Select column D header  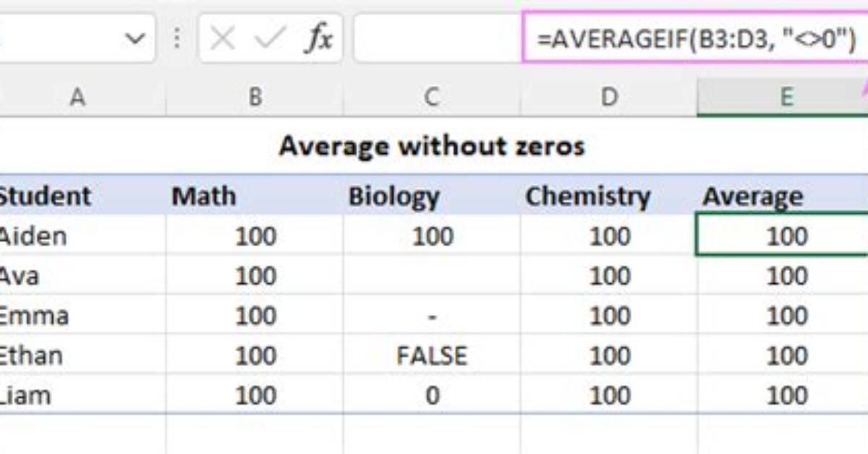point(609,97)
